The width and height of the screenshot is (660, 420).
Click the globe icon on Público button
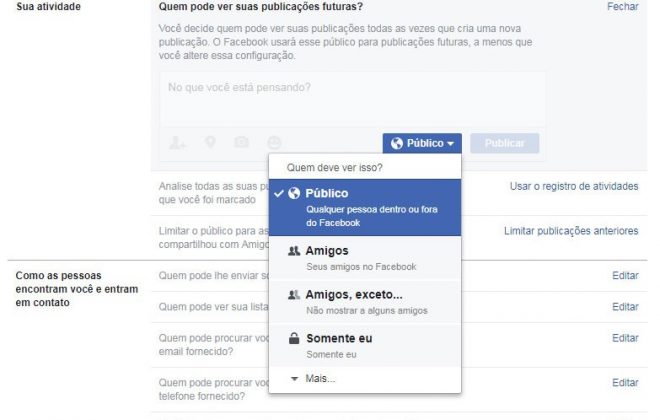click(397, 144)
